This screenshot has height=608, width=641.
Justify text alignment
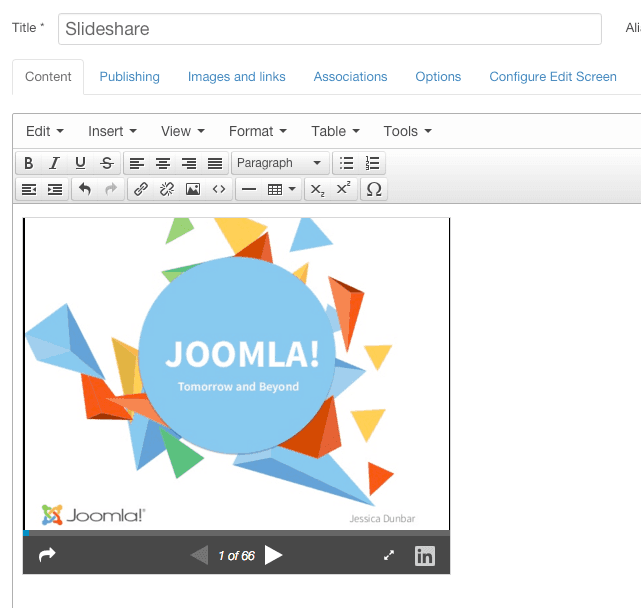[x=215, y=163]
